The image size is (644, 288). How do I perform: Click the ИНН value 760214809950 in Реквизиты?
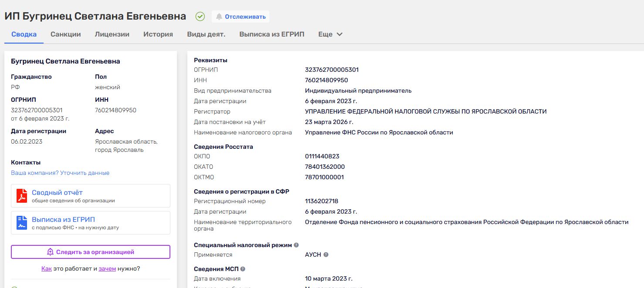tap(326, 80)
